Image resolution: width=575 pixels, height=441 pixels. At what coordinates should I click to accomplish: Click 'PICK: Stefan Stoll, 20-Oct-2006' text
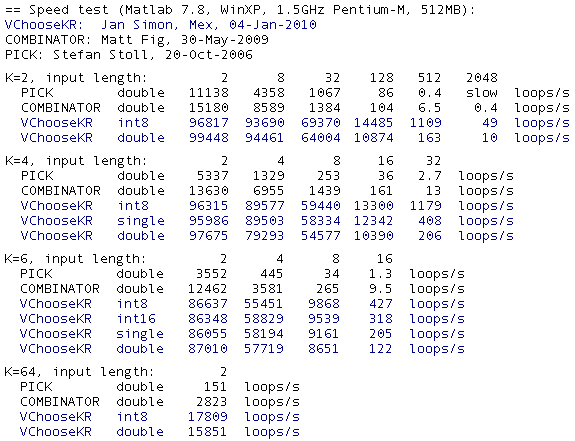[129, 55]
